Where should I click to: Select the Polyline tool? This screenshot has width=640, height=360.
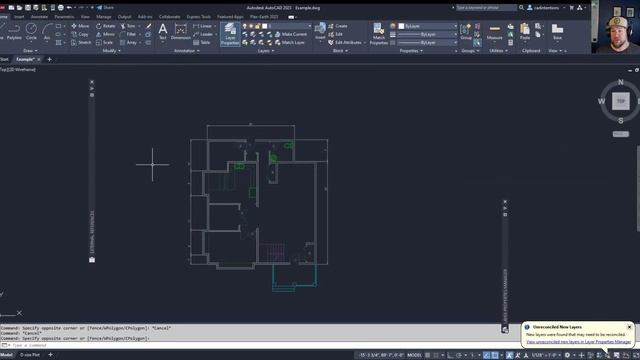pyautogui.click(x=14, y=32)
